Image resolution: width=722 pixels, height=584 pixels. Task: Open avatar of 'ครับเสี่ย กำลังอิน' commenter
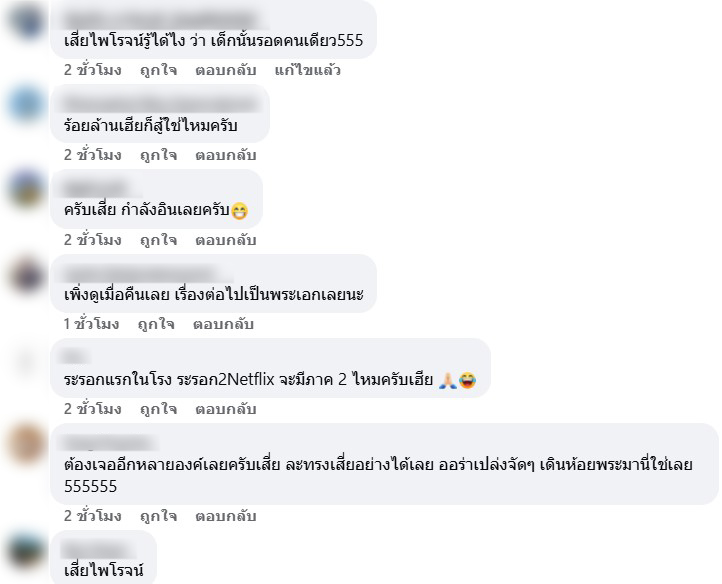pos(26,189)
